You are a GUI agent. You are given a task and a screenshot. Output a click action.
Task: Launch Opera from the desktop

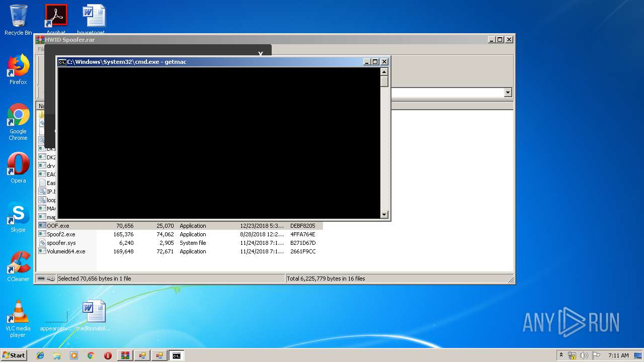coord(18,168)
